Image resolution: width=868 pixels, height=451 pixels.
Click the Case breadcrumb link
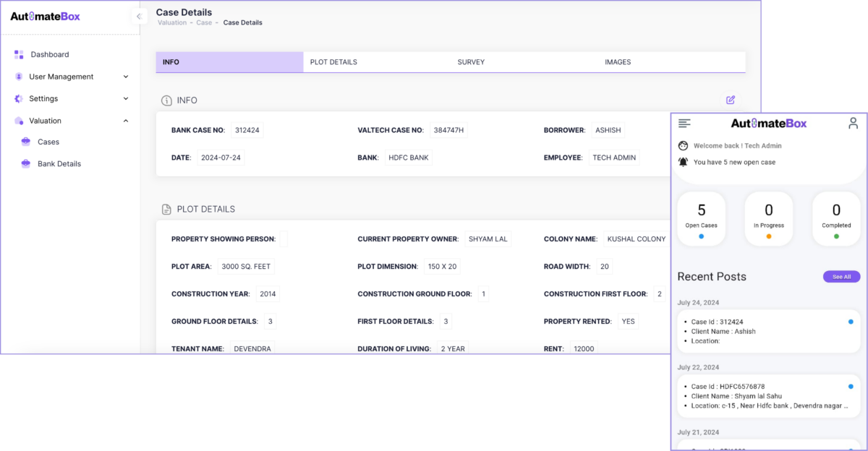click(204, 22)
